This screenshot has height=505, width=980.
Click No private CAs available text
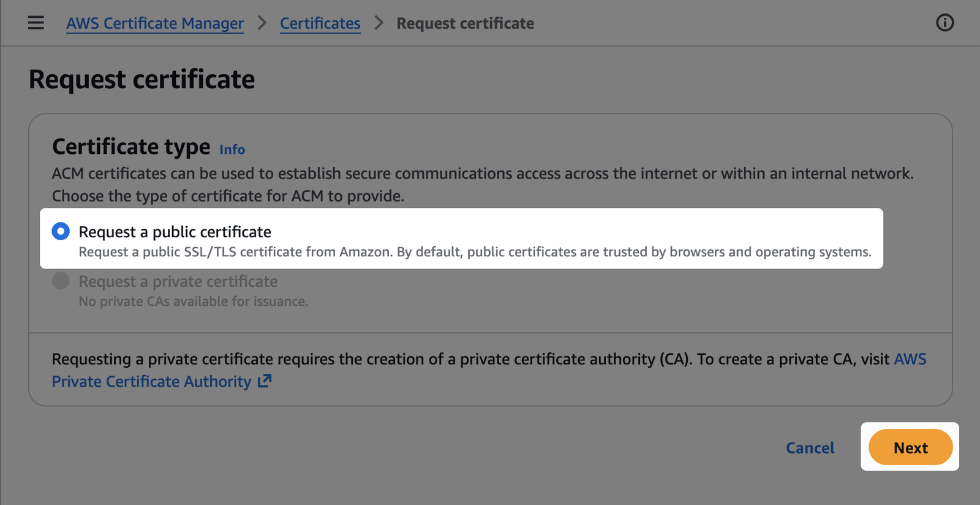coord(194,302)
